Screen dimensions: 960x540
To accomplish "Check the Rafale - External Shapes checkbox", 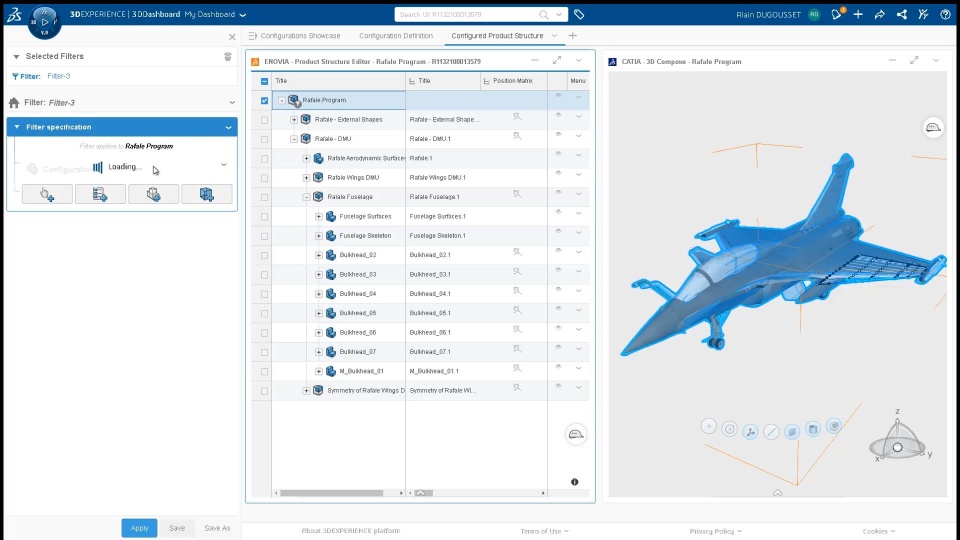I will click(x=264, y=120).
